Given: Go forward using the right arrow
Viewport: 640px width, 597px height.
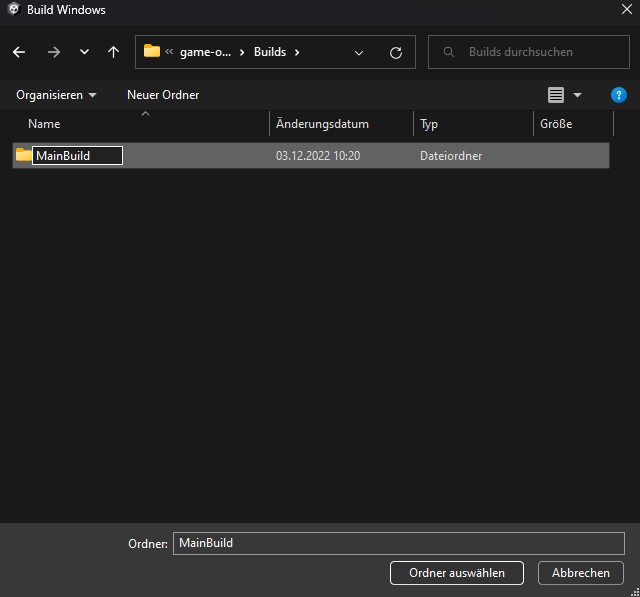Looking at the screenshot, I should 53,52.
